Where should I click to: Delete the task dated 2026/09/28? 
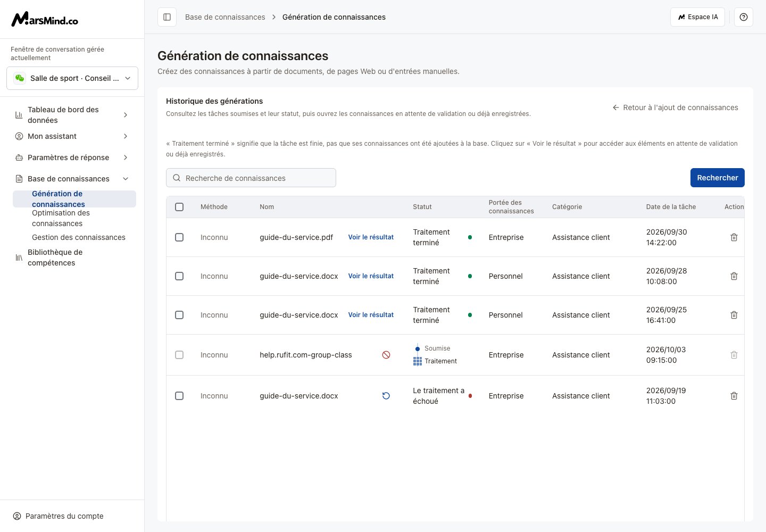point(734,276)
